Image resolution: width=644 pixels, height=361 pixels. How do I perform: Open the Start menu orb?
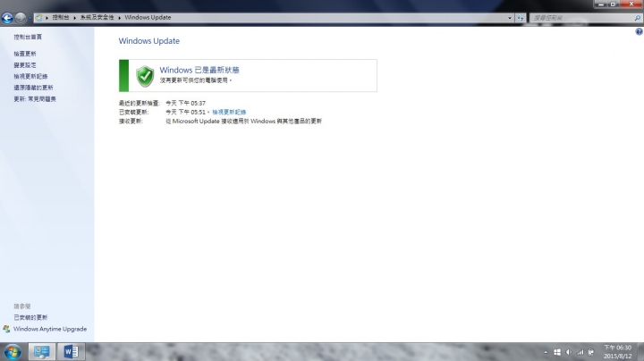tap(13, 352)
